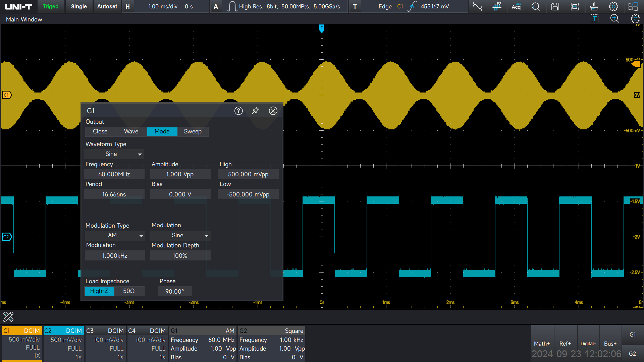Viewport: 644px width, 362px height.
Task: Click the Mode button in G1 panel
Action: click(162, 131)
